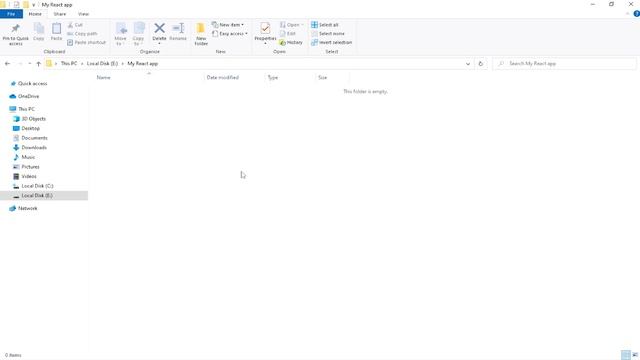640x360 pixels.
Task: Switch to Large icons view in status bar
Action: pos(635,355)
